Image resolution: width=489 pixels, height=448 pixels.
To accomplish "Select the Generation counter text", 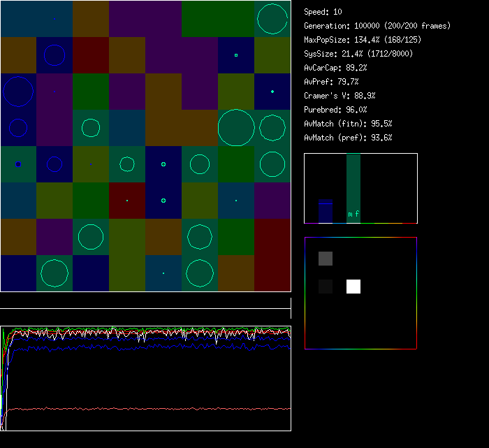I will tap(377, 26).
